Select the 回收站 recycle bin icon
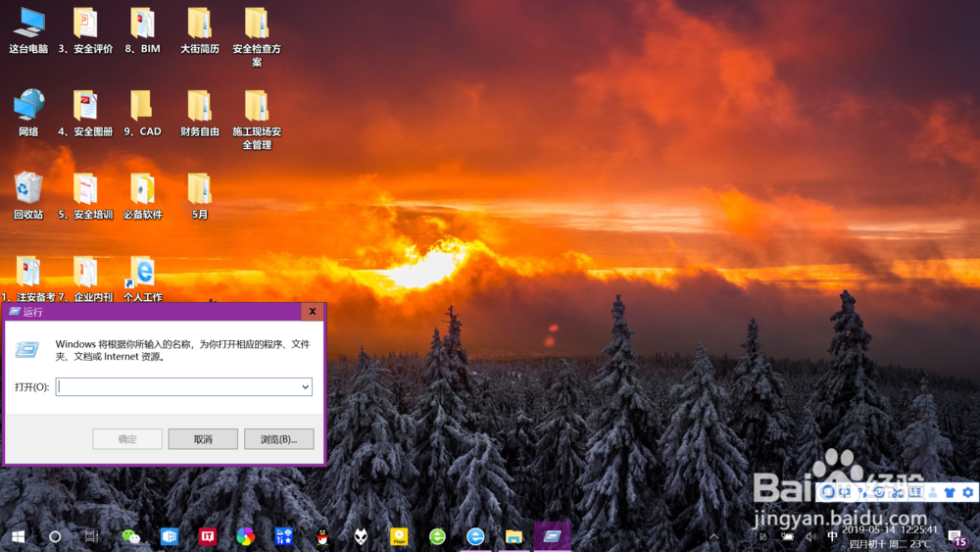 point(28,196)
